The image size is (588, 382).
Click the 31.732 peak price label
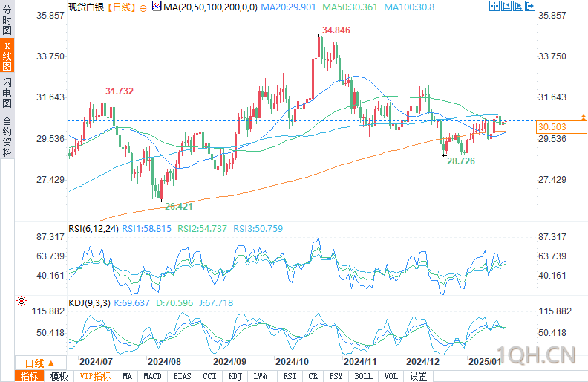[120, 91]
